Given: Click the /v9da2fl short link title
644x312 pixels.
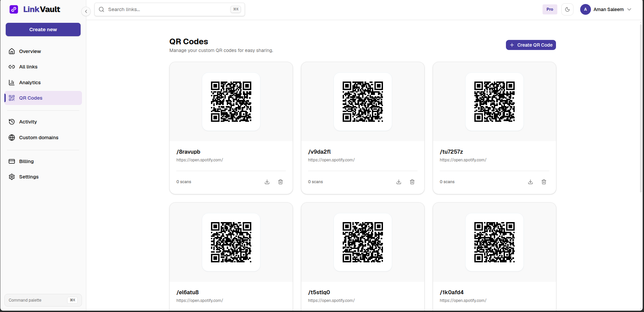Looking at the screenshot, I should click(x=319, y=152).
